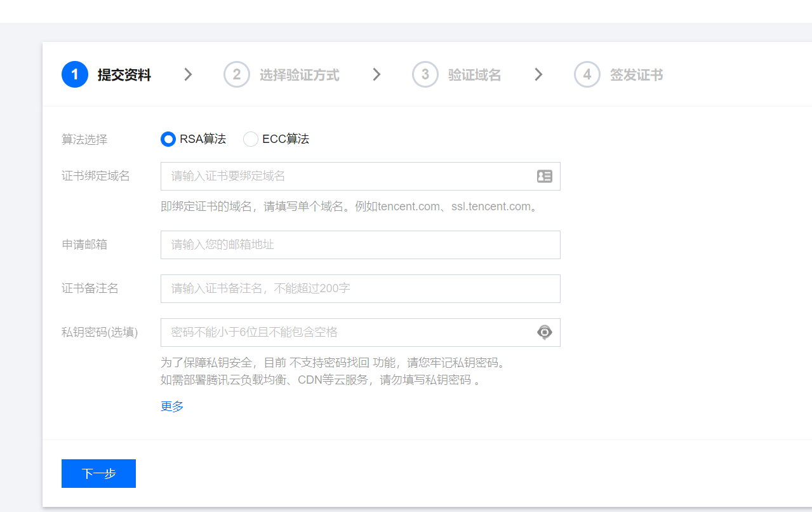Screen dimensions: 812x512
Task: Click step 4 circle icon 签发证书
Action: tap(587, 75)
